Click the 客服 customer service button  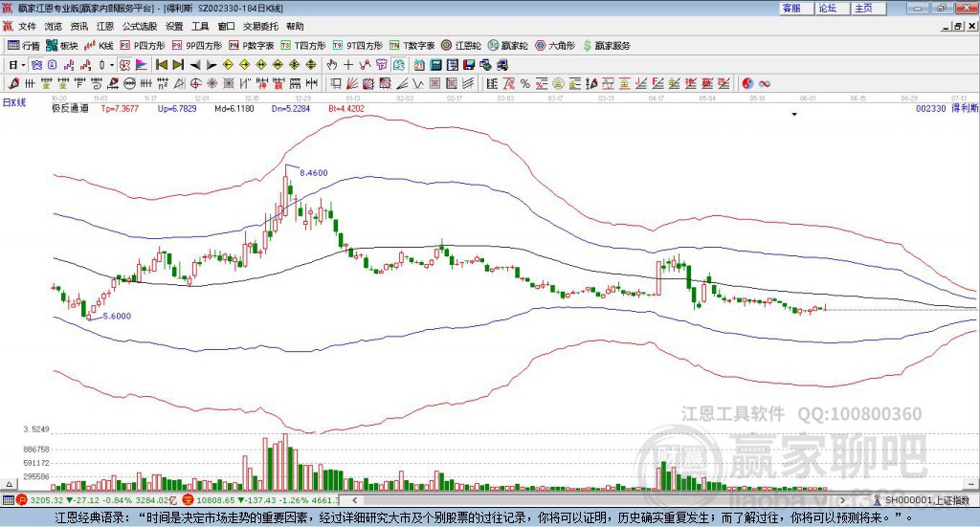click(x=797, y=8)
